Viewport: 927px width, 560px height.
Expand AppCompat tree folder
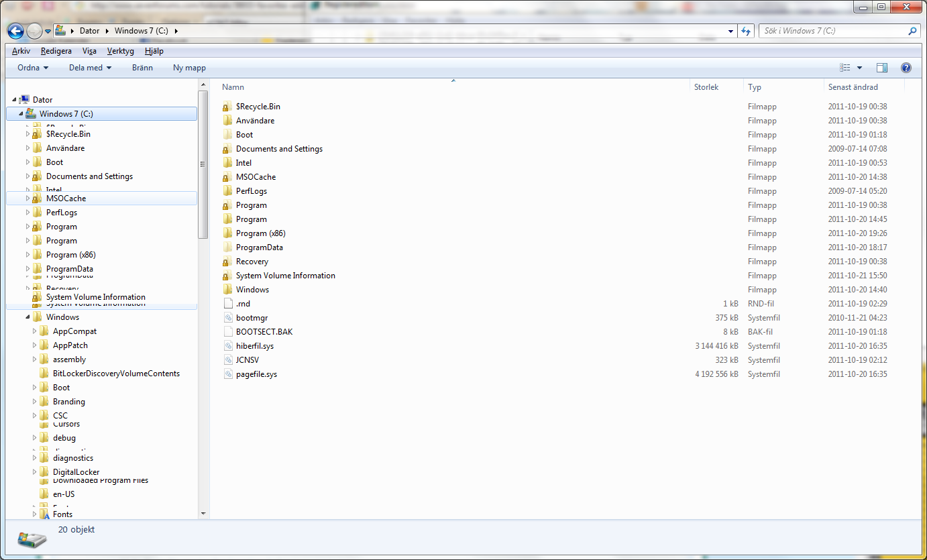coord(34,331)
